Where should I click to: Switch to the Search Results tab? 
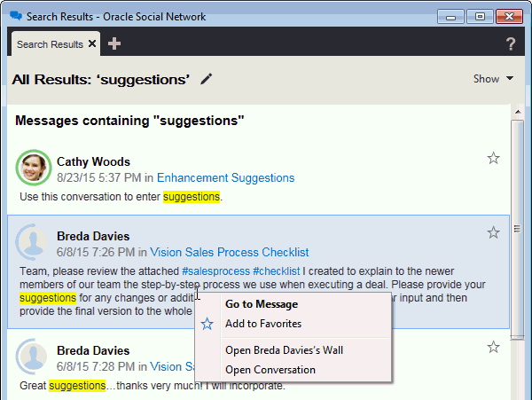point(50,44)
